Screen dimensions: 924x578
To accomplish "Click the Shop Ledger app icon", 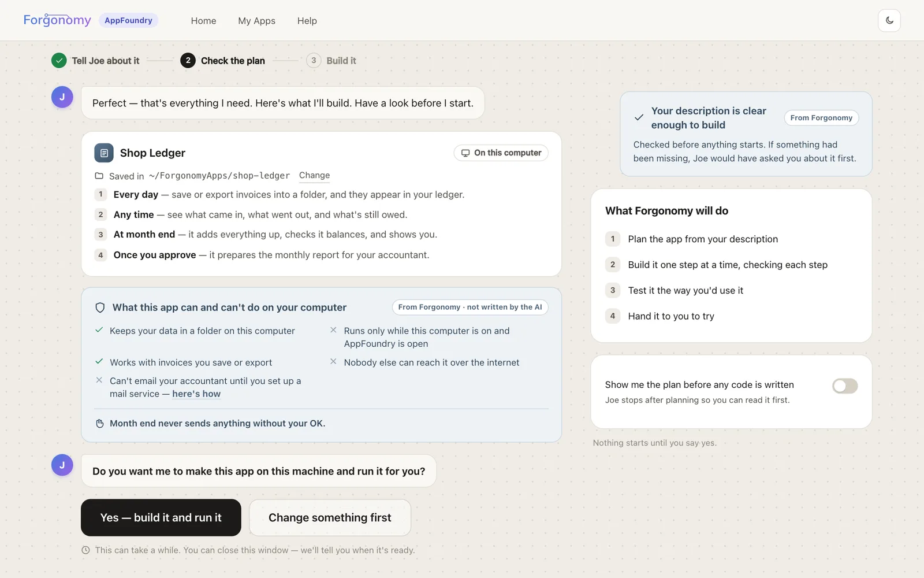I will point(104,153).
